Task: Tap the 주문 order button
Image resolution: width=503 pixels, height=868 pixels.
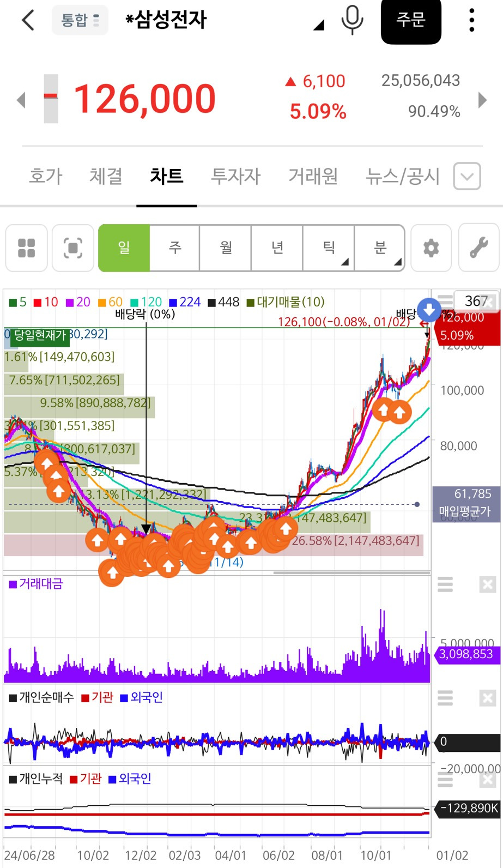Action: point(411,21)
